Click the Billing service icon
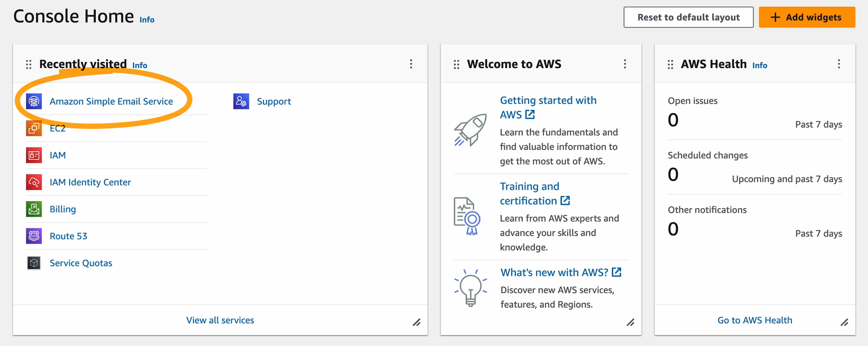Viewport: 868px width, 346px height. point(34,209)
